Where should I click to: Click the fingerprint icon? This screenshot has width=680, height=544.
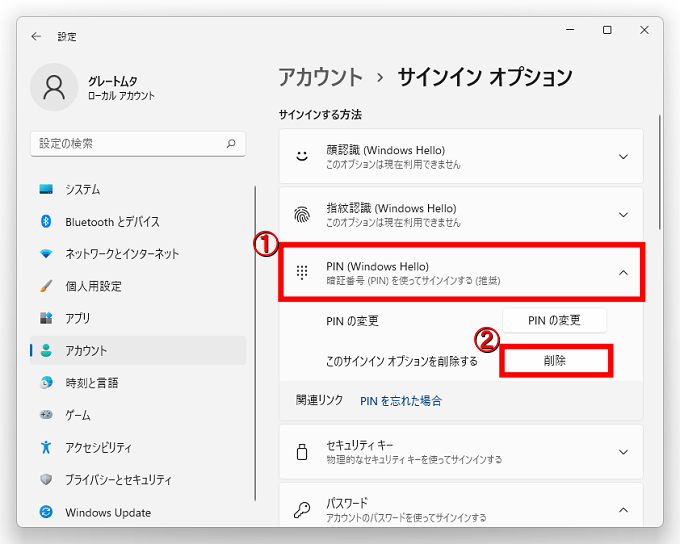tap(302, 214)
